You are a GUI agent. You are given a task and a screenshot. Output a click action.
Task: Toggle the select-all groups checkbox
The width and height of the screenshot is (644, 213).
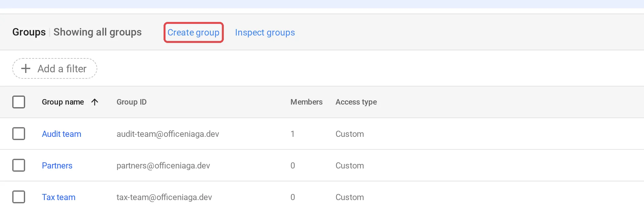pyautogui.click(x=19, y=102)
